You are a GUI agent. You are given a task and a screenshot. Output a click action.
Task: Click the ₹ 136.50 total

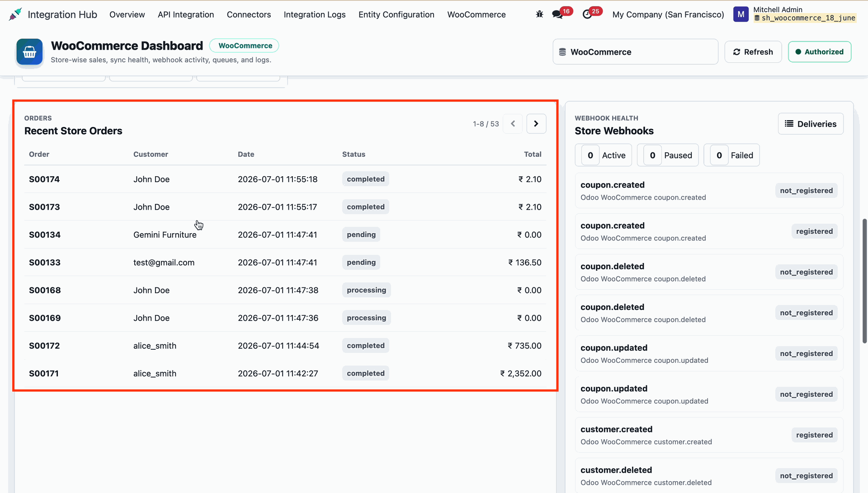(524, 263)
